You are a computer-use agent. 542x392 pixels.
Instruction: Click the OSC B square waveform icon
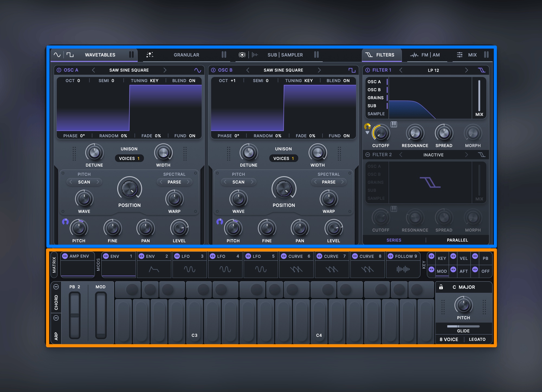352,70
